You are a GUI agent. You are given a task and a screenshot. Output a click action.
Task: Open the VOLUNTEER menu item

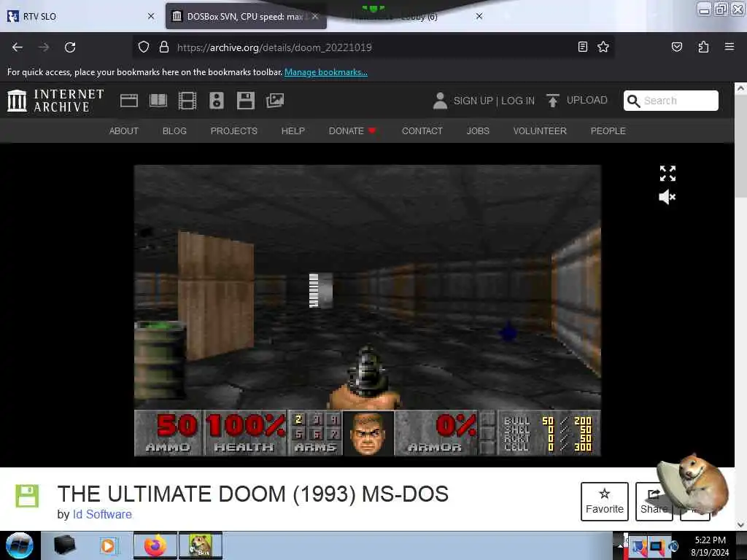click(x=540, y=131)
